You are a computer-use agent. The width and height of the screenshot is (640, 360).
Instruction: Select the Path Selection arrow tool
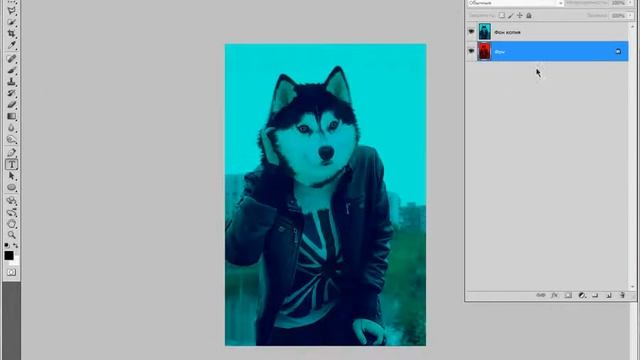(11, 176)
